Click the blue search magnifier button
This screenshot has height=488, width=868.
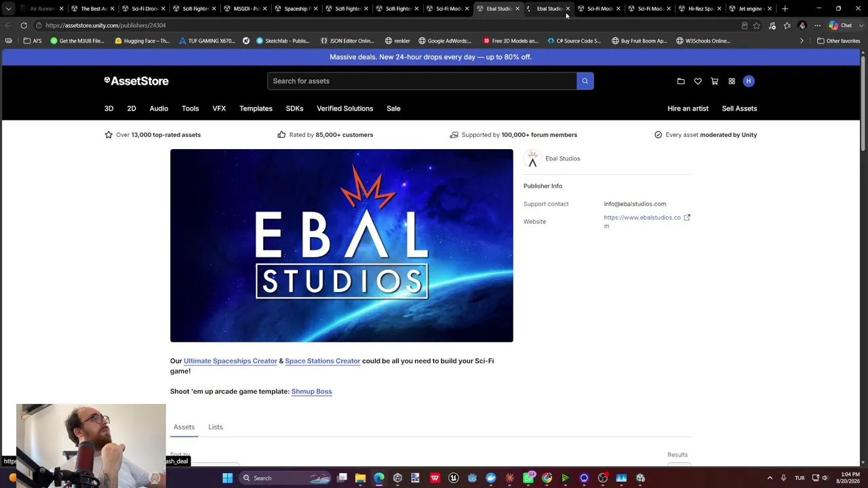(585, 81)
